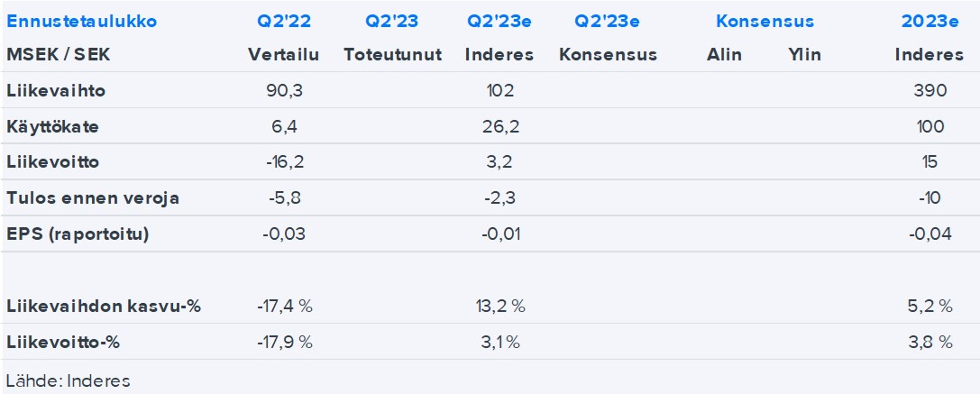Click the 2023e column header
Screen dimensions: 980x394
click(929, 21)
